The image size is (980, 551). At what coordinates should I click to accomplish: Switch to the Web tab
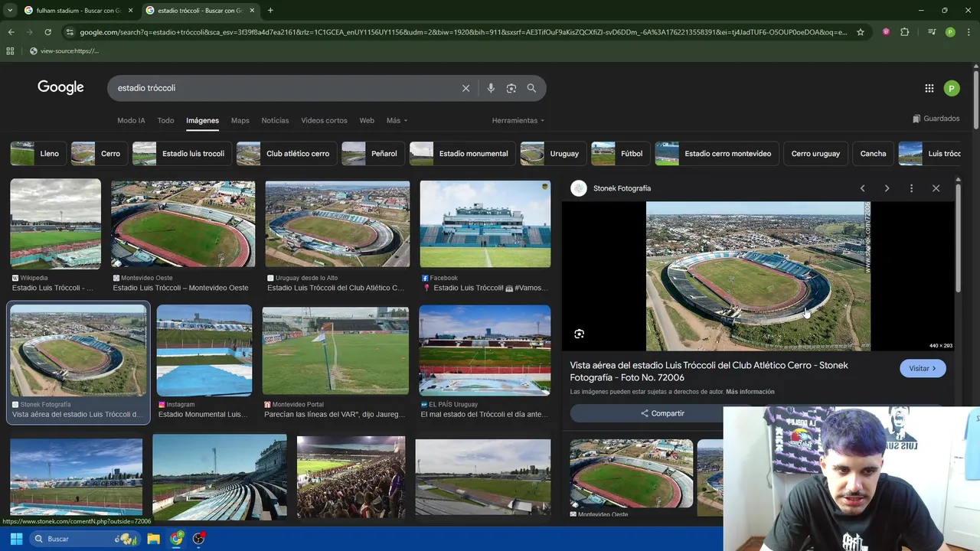[367, 120]
